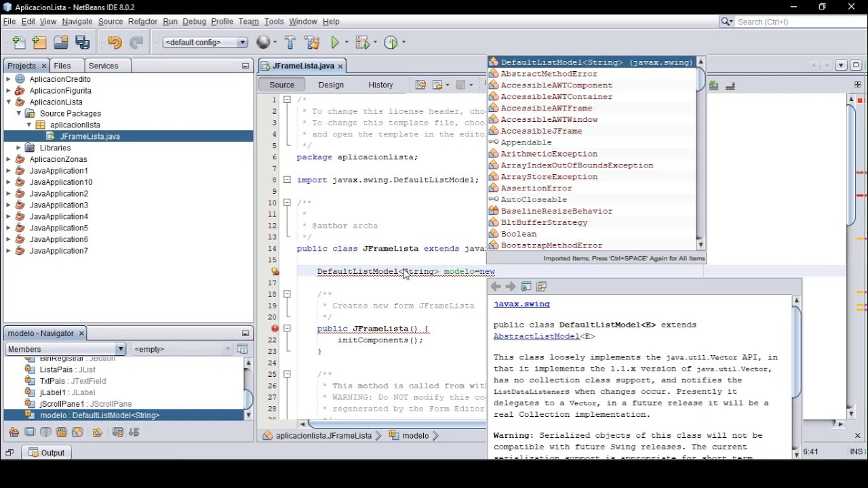Click the Debug Project toolbar icon
868x488 pixels.
coord(362,43)
